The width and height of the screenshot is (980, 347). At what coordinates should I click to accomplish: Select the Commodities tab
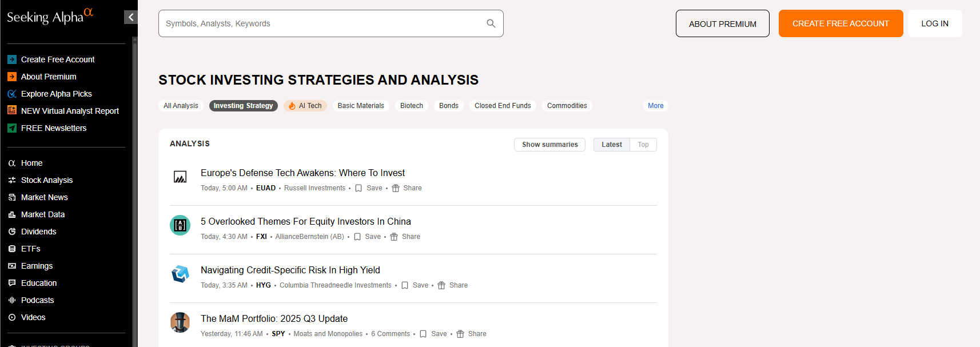pyautogui.click(x=567, y=106)
